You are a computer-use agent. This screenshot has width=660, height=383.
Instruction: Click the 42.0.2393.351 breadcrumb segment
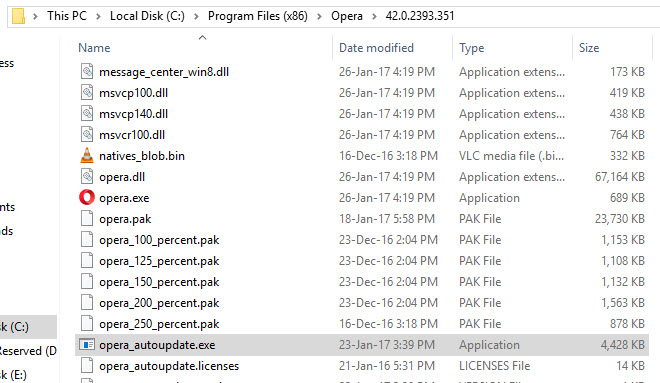[x=420, y=16]
